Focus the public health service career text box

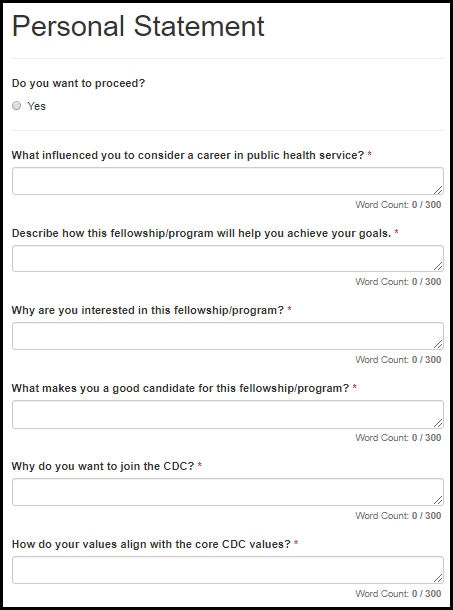click(x=228, y=181)
